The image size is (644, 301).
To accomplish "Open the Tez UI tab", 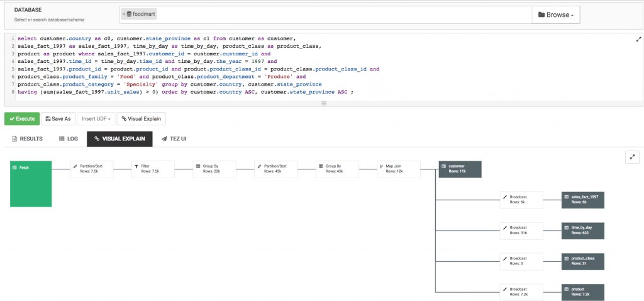I will [174, 139].
